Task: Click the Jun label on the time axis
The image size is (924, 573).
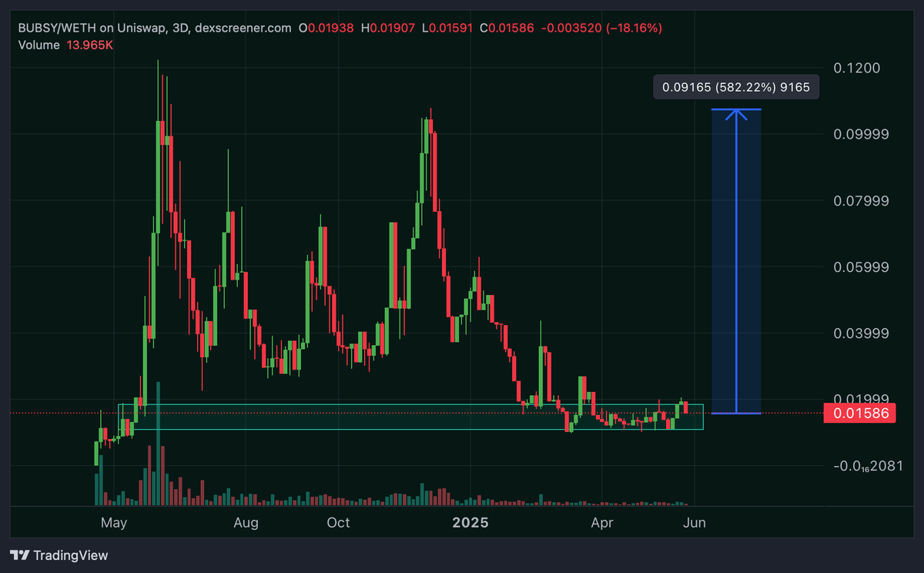Action: pos(695,522)
